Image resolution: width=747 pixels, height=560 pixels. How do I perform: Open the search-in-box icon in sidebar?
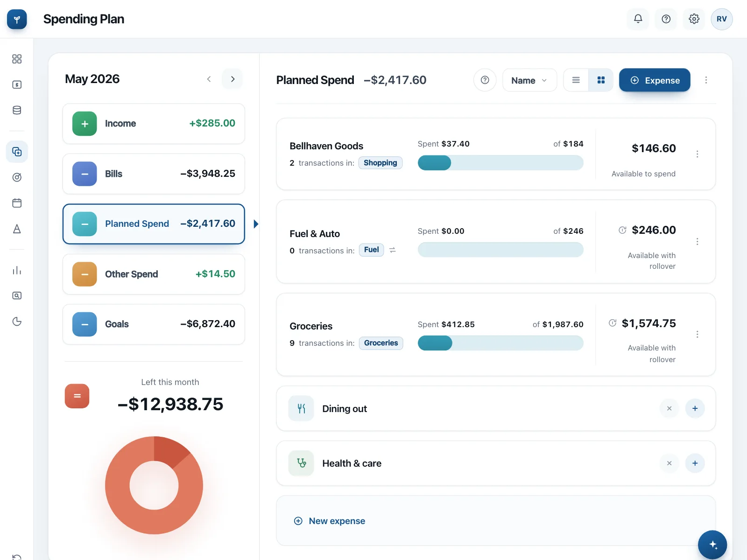pos(17,295)
